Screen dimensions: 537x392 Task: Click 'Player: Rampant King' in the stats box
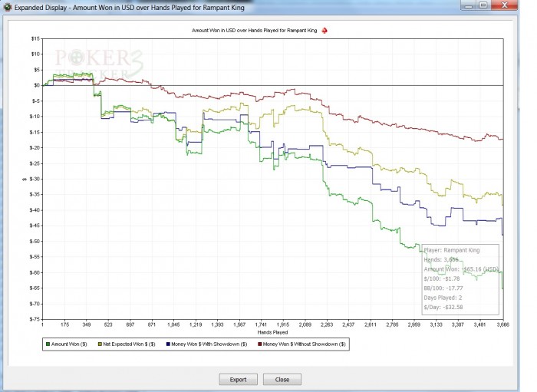coord(452,250)
